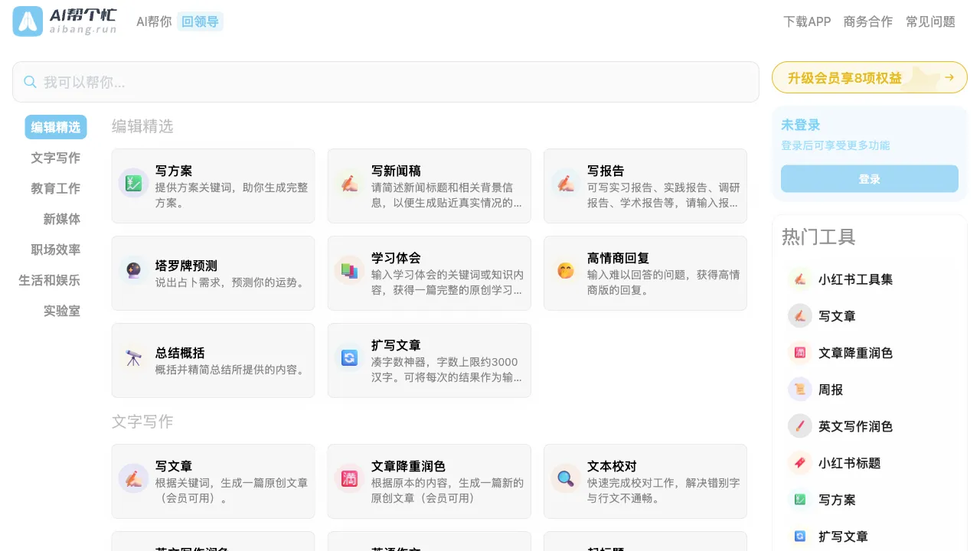Click the 文章降重润色 icon in hot tools
This screenshot has width=980, height=551.
(800, 353)
